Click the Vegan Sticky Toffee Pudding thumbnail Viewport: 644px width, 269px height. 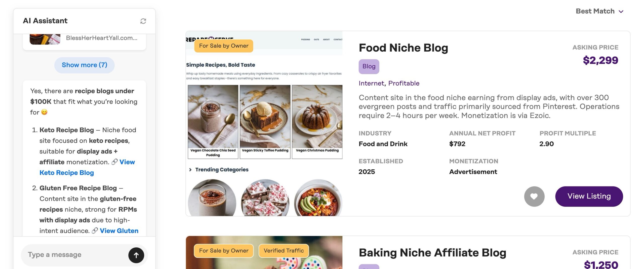coord(265,117)
